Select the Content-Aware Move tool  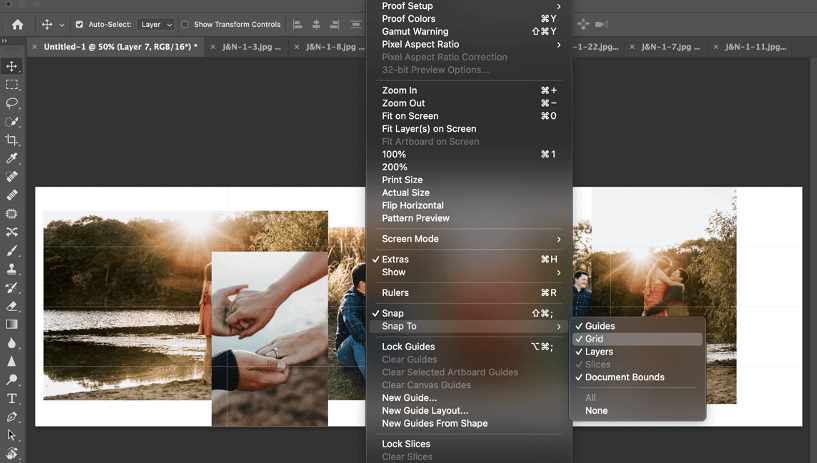(11, 232)
